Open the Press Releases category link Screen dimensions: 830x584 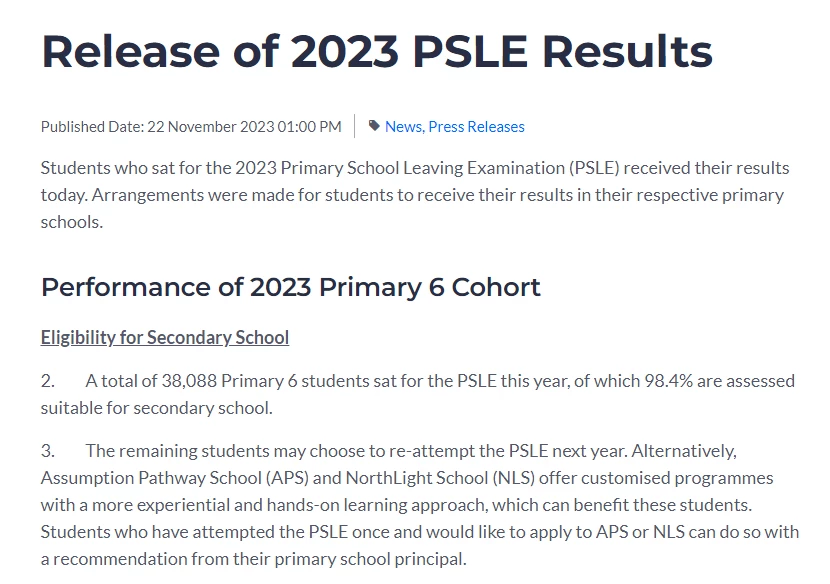click(x=476, y=127)
